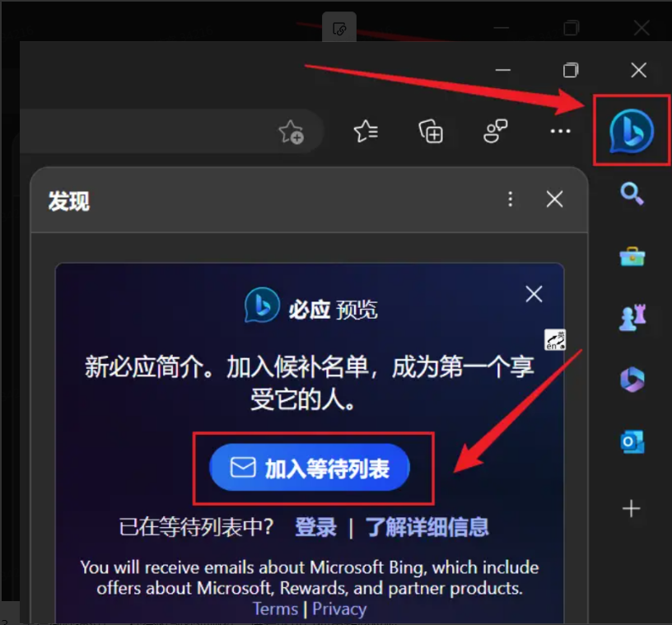
Task: Open the Tools toolbox icon in the sidebar
Action: click(631, 256)
